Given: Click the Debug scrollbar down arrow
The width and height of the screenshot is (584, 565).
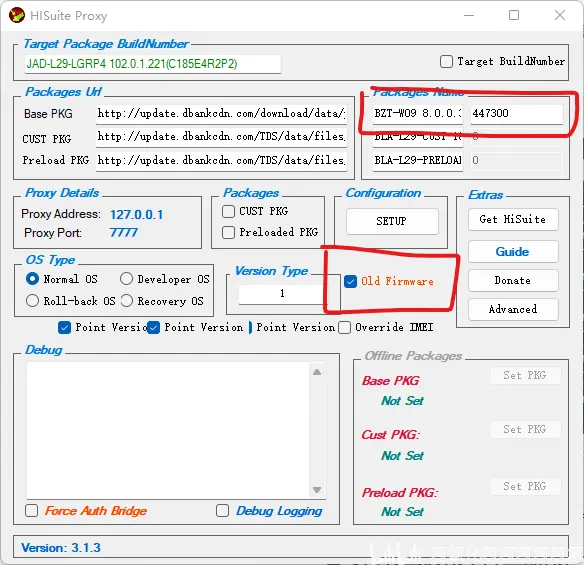Looking at the screenshot, I should 317,490.
